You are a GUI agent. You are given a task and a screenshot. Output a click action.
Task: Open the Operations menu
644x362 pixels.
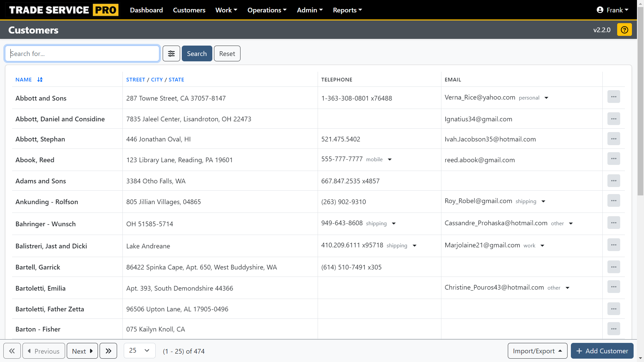pyautogui.click(x=267, y=10)
